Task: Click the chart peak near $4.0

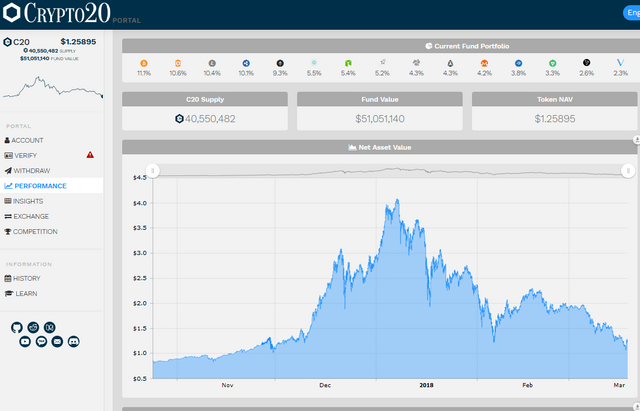Action: (x=397, y=200)
